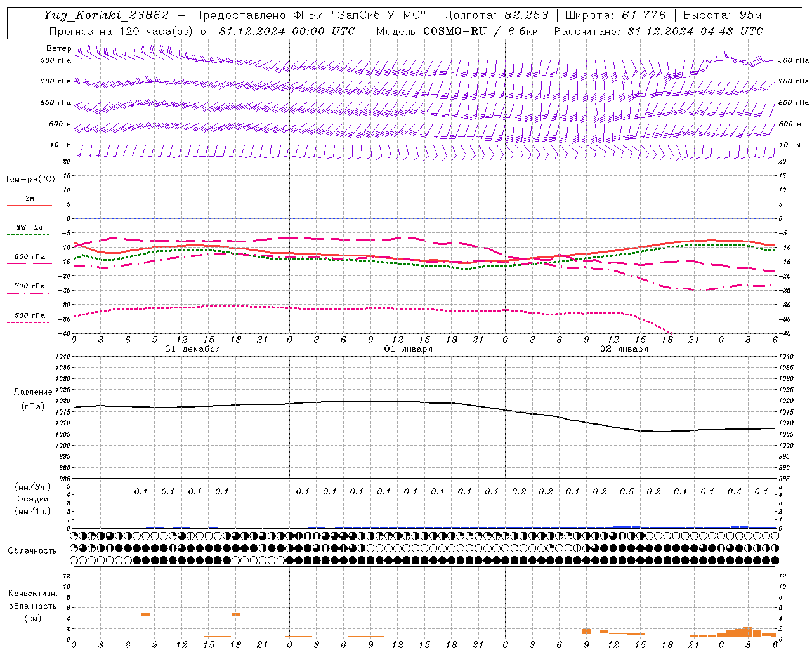The height and width of the screenshot is (650, 812).
Task: Click the Давление pressure panel label
Action: pos(33,392)
